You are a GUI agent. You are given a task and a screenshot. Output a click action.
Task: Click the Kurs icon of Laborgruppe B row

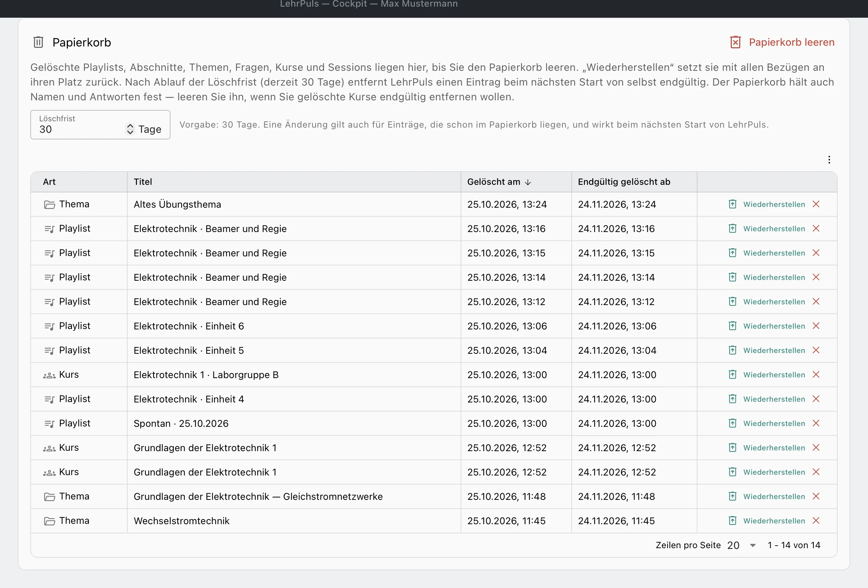(x=49, y=375)
